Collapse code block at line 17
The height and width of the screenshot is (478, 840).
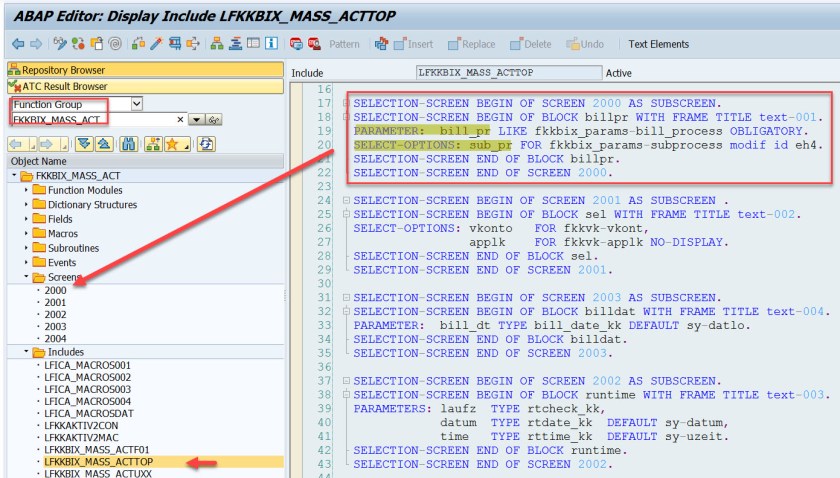(x=346, y=103)
